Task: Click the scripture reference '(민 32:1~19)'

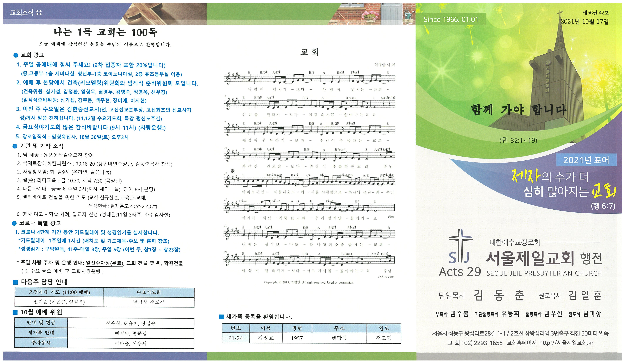Action: click(x=518, y=141)
